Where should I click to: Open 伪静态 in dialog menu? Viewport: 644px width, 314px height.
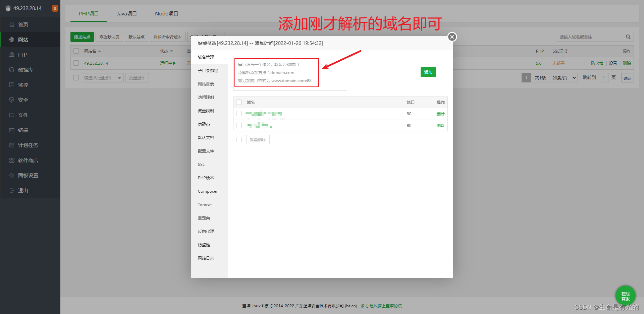tap(210, 124)
